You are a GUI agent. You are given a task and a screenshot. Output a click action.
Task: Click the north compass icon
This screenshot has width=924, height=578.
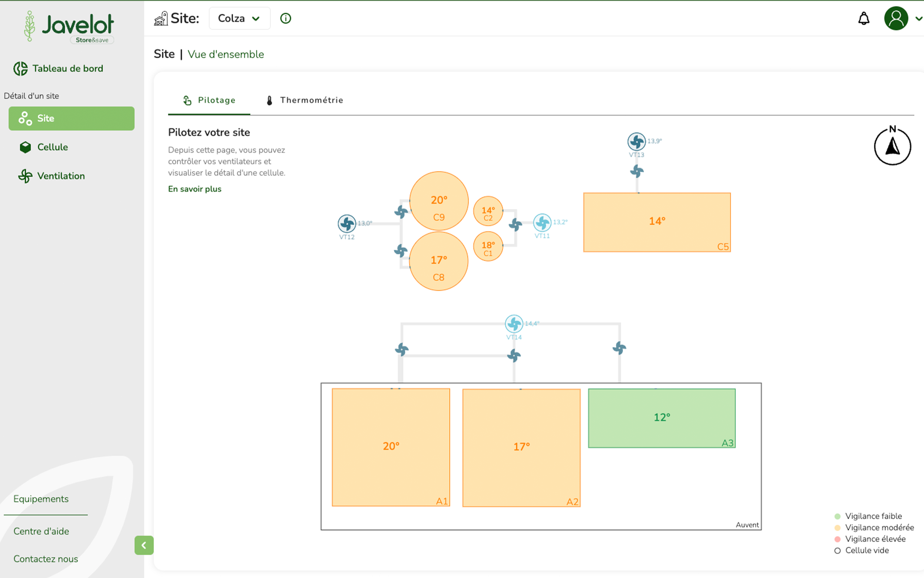(892, 145)
